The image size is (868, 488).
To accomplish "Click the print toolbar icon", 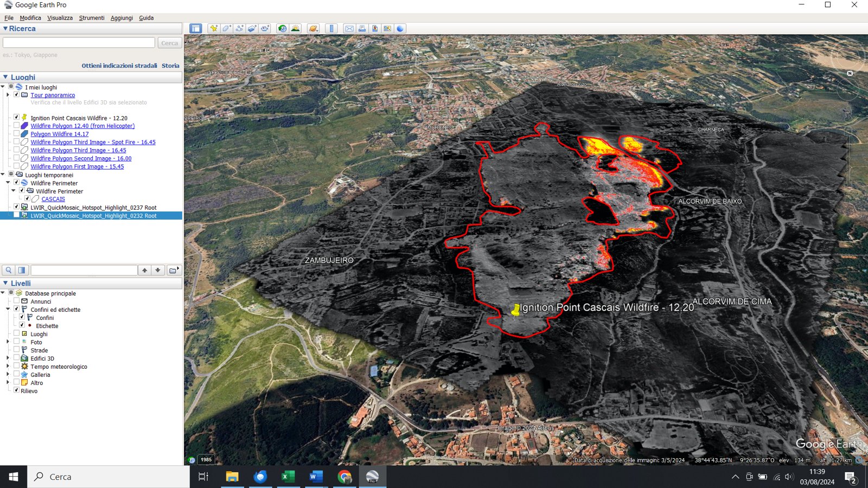I will click(x=362, y=29).
